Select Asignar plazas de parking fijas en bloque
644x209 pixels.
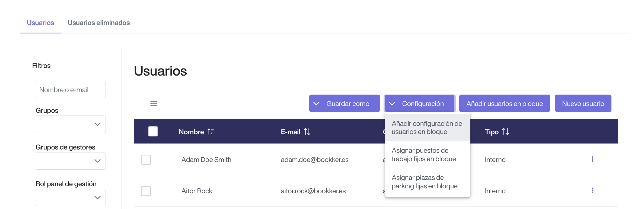425,182
